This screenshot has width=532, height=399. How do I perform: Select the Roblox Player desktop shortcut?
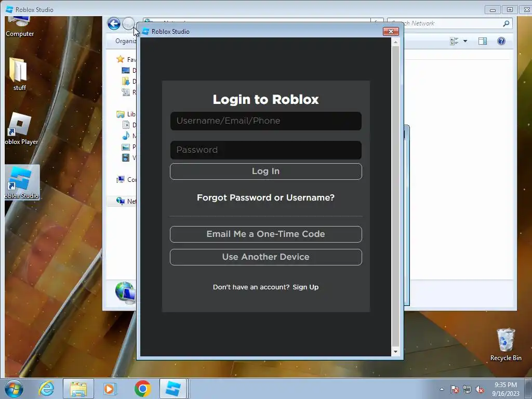[x=21, y=129]
